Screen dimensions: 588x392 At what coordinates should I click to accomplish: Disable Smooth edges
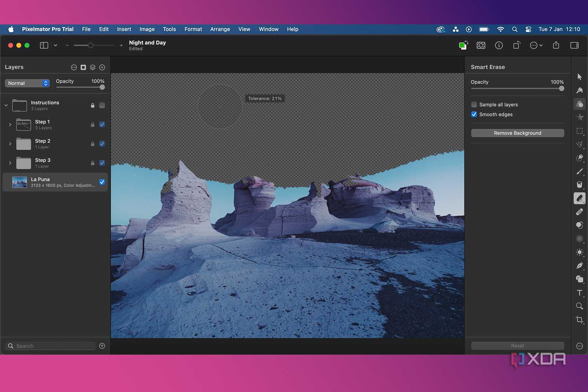[474, 114]
